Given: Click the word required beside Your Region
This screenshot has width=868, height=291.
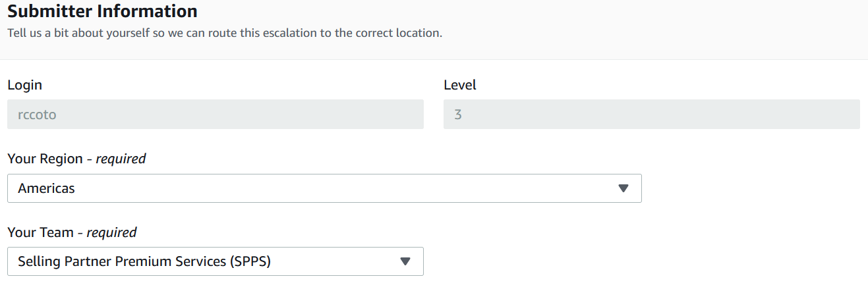Looking at the screenshot, I should [121, 159].
